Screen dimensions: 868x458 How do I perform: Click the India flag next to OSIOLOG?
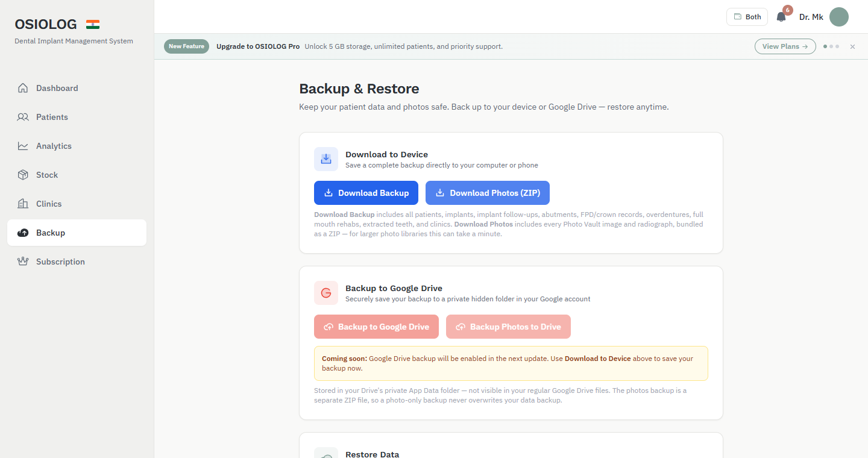(x=93, y=25)
